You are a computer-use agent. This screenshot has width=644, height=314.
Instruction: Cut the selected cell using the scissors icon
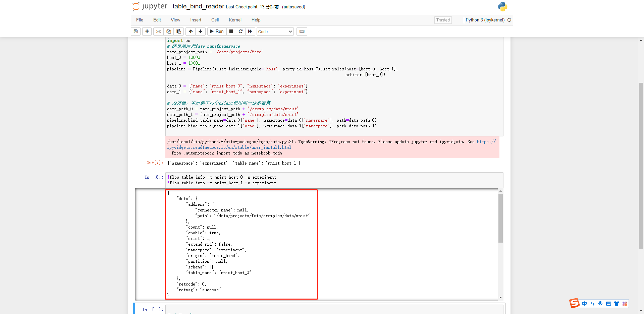[x=158, y=31]
